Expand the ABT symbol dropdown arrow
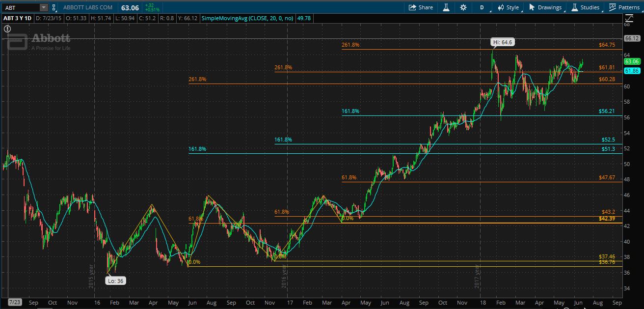644x309 pixels. (x=43, y=7)
